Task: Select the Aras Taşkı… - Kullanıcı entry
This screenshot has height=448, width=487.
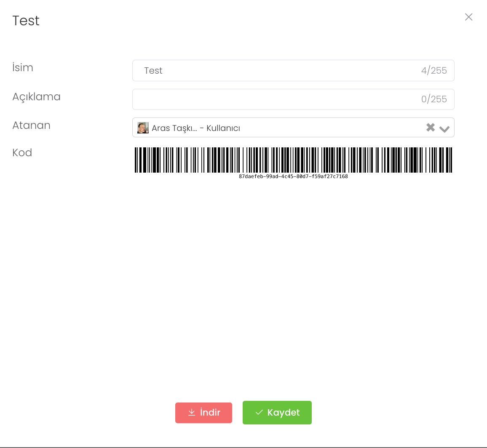Action: [196, 128]
